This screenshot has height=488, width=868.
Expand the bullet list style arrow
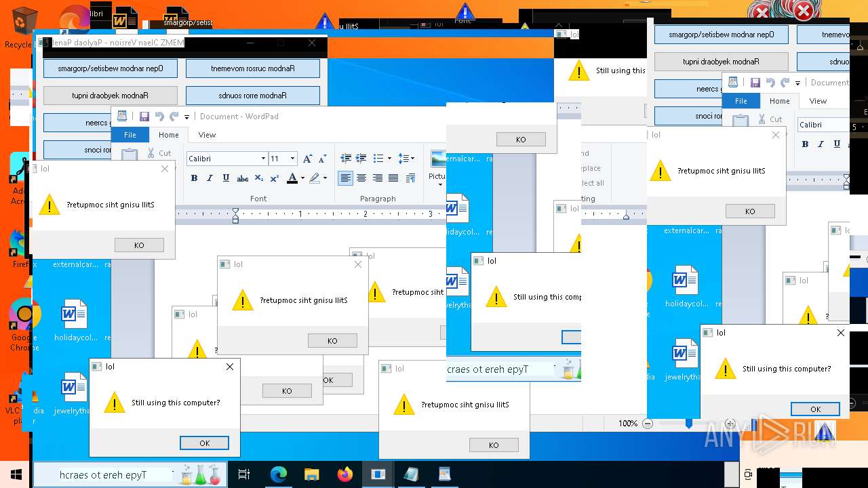389,159
